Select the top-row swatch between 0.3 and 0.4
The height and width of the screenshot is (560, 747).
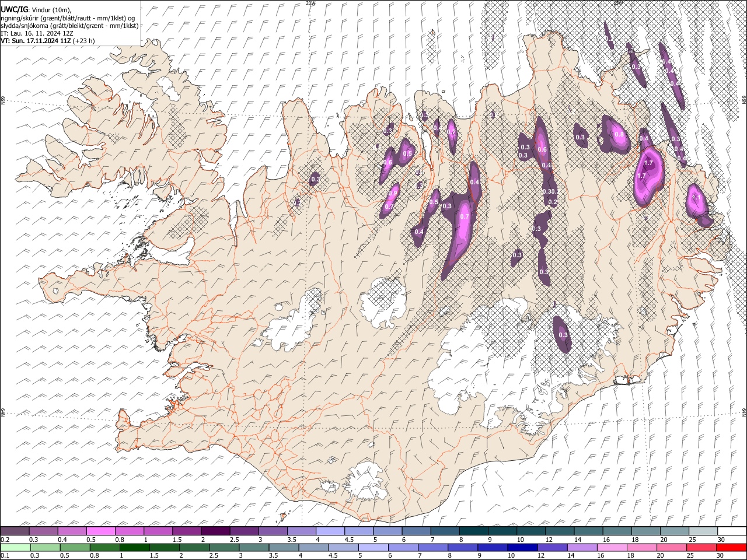coord(44,531)
